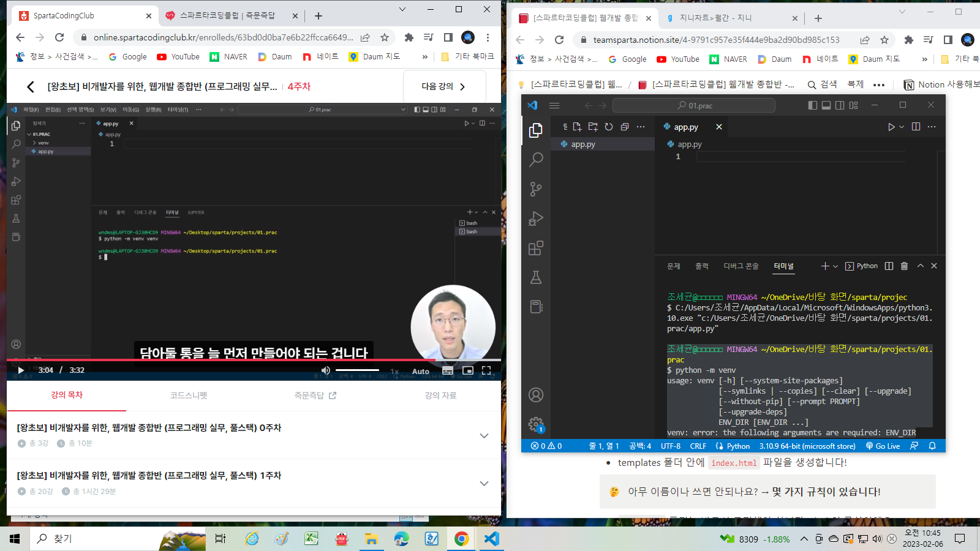Screen dimensions: 980x551
Task: Toggle VS Code primary sidebar layout icon
Action: [x=813, y=105]
